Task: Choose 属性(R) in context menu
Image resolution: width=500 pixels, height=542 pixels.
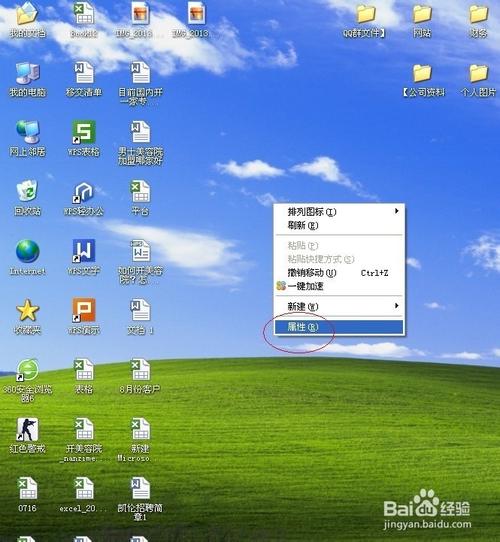Action: coord(339,327)
